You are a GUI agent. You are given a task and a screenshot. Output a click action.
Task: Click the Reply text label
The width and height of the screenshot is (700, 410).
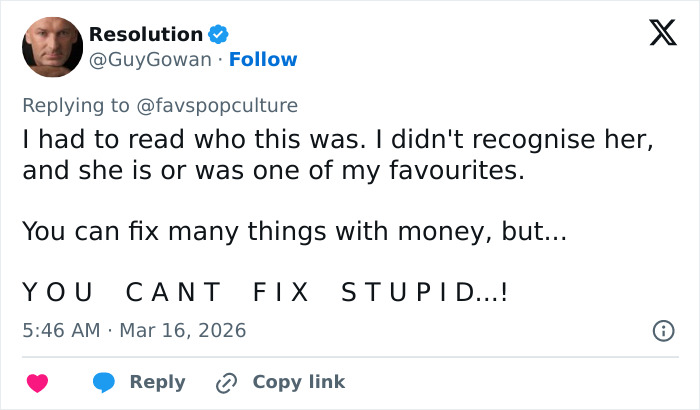tap(157, 382)
